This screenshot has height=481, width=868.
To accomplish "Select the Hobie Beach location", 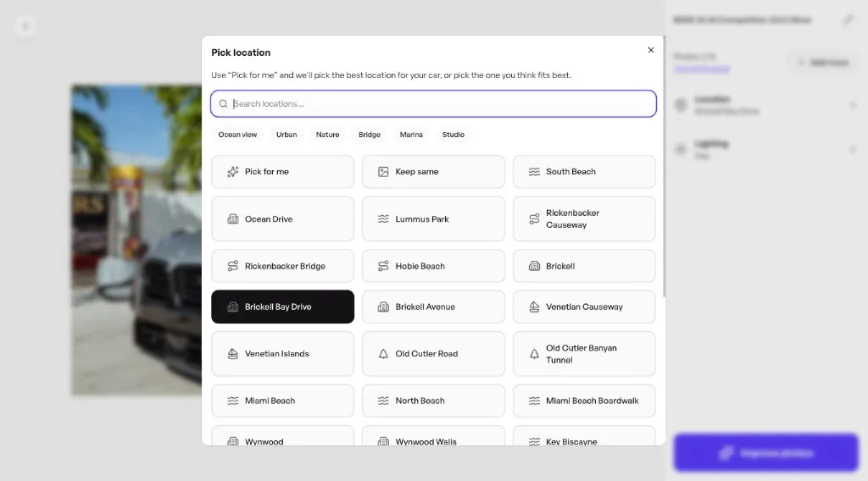I will pyautogui.click(x=433, y=266).
